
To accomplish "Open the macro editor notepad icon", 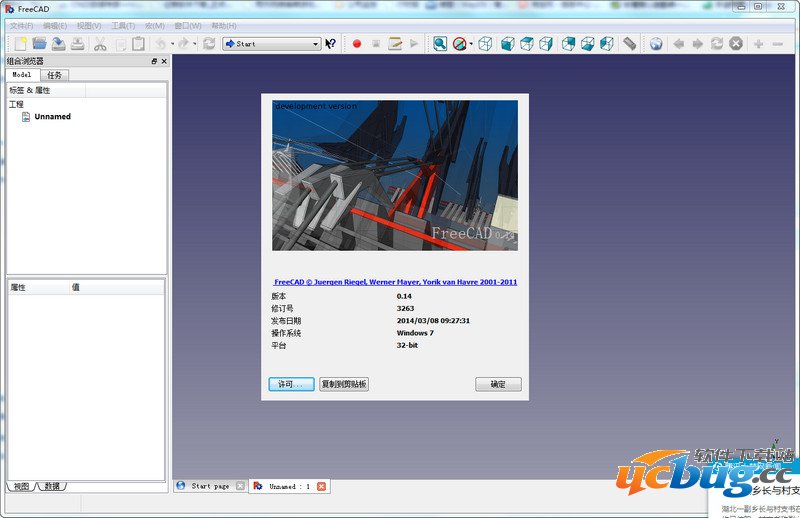I will tap(395, 44).
